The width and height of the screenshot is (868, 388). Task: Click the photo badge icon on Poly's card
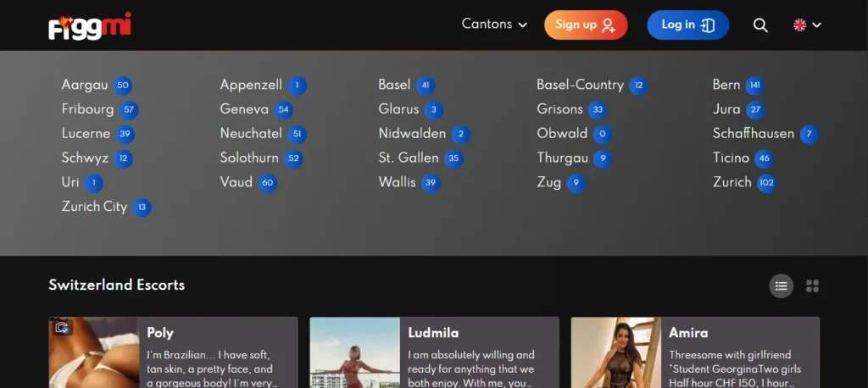[61, 328]
